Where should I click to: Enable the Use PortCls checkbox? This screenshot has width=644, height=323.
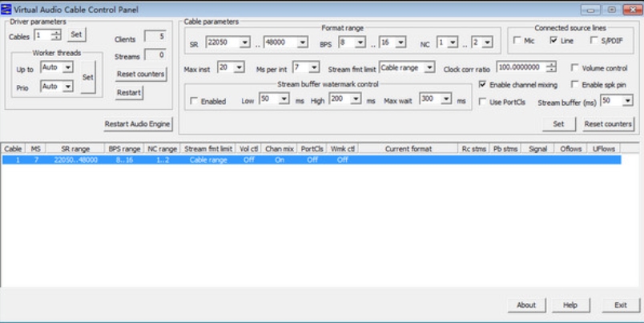pyautogui.click(x=482, y=102)
